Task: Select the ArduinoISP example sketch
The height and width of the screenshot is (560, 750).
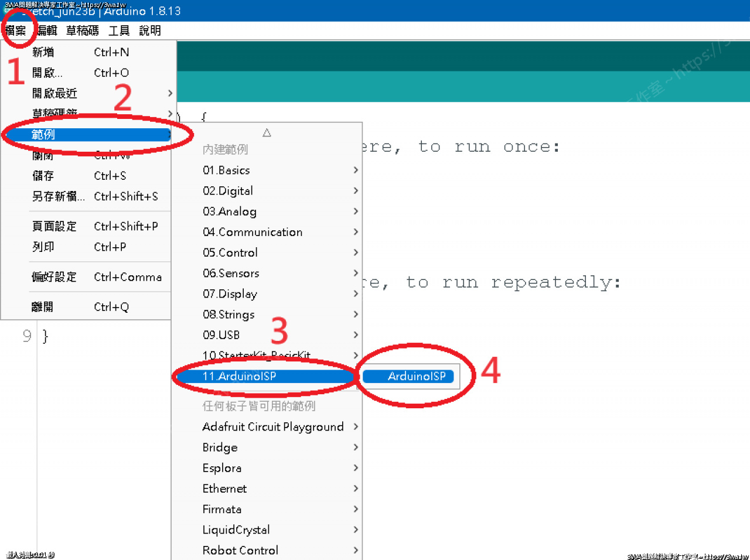Action: (416, 376)
